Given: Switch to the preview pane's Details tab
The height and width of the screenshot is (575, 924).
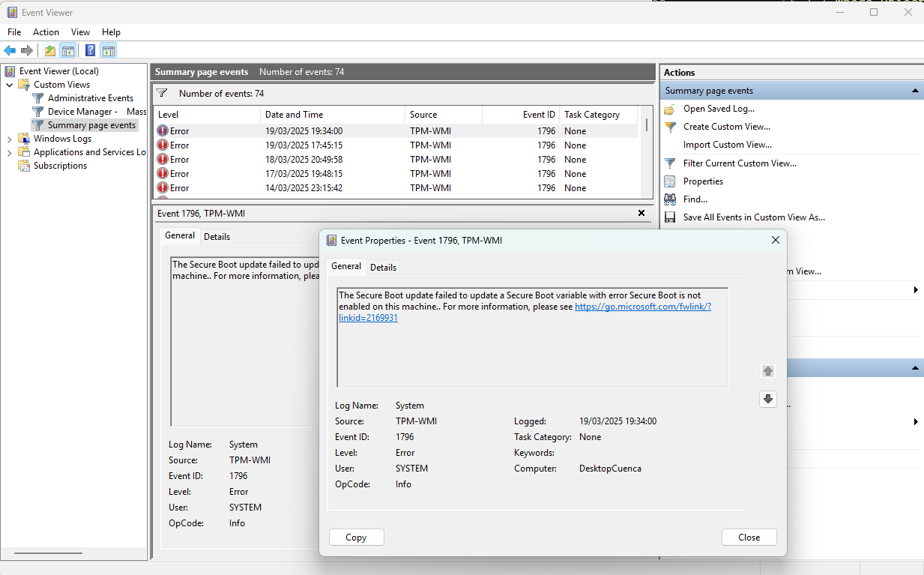Looking at the screenshot, I should (x=217, y=236).
